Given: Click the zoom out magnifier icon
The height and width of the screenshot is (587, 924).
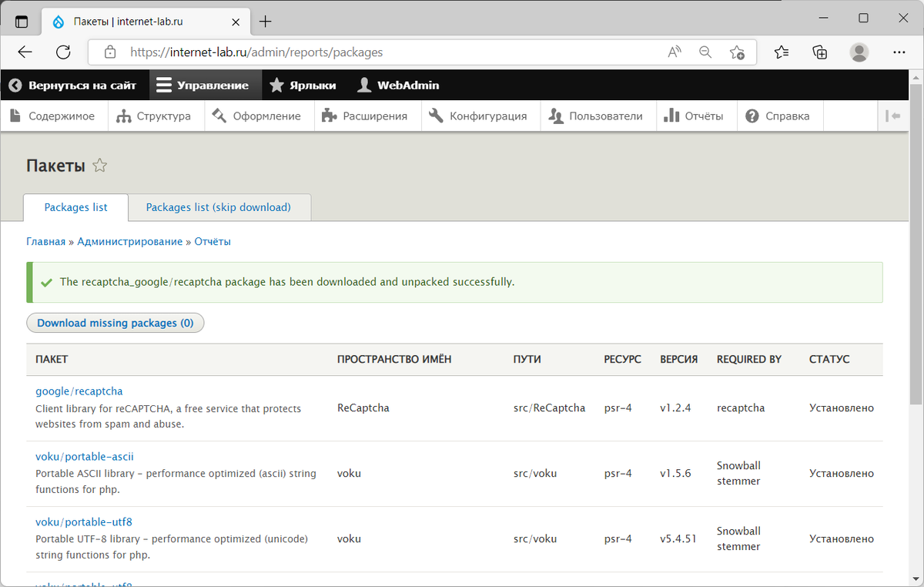Looking at the screenshot, I should coord(705,52).
